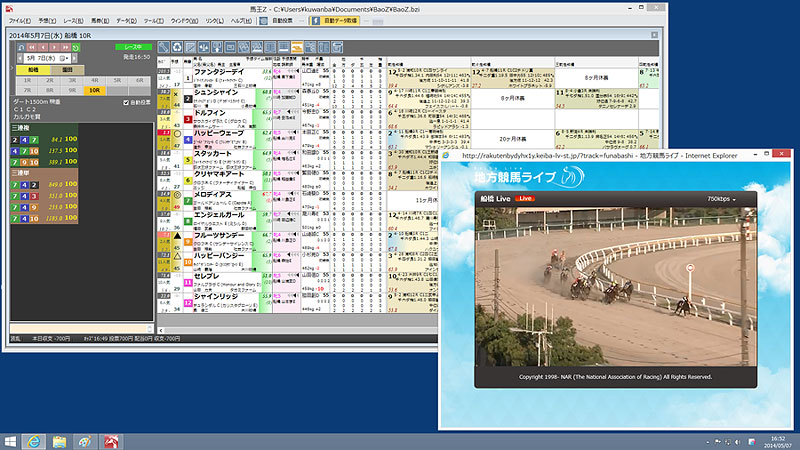The width and height of the screenshot is (800, 450).
Task: Open the レース(R) menu
Action: click(73, 21)
